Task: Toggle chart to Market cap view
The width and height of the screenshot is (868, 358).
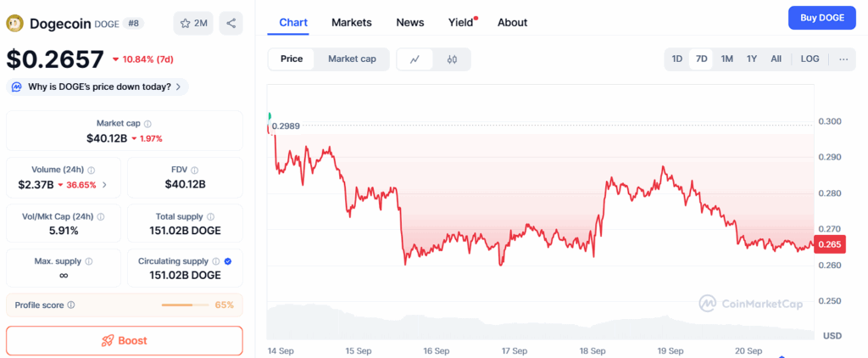Action: point(352,59)
